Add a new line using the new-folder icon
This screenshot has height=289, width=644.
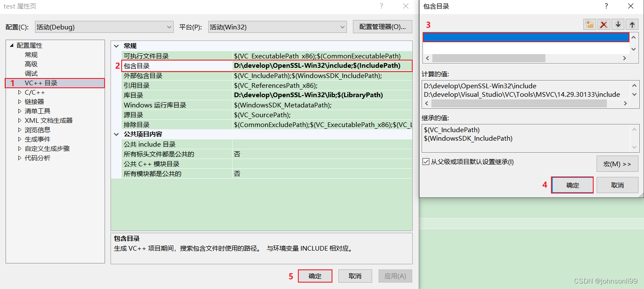589,24
